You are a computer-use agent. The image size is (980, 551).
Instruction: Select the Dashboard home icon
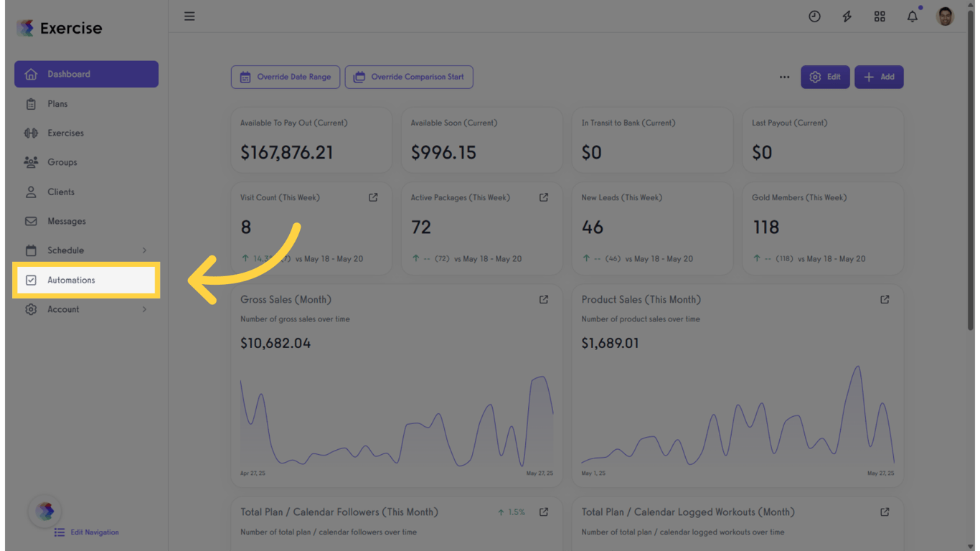click(32, 74)
